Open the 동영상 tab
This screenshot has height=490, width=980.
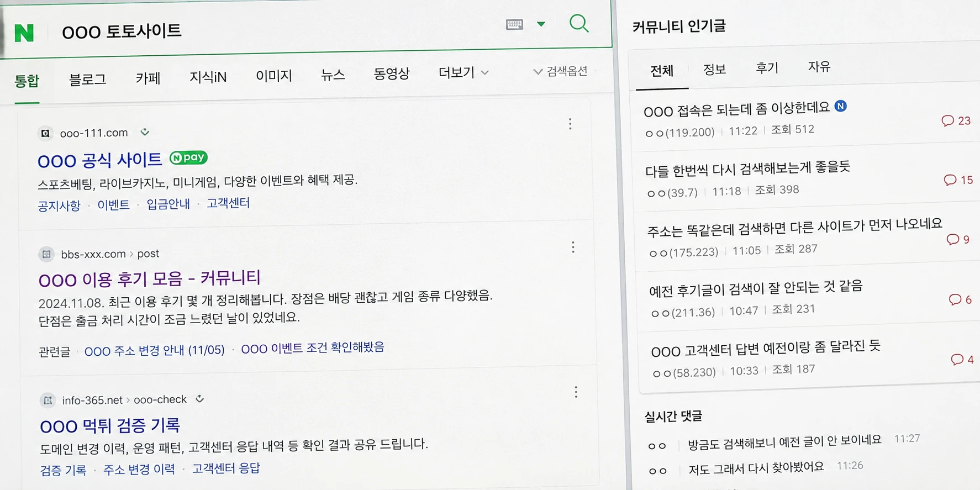click(x=391, y=73)
